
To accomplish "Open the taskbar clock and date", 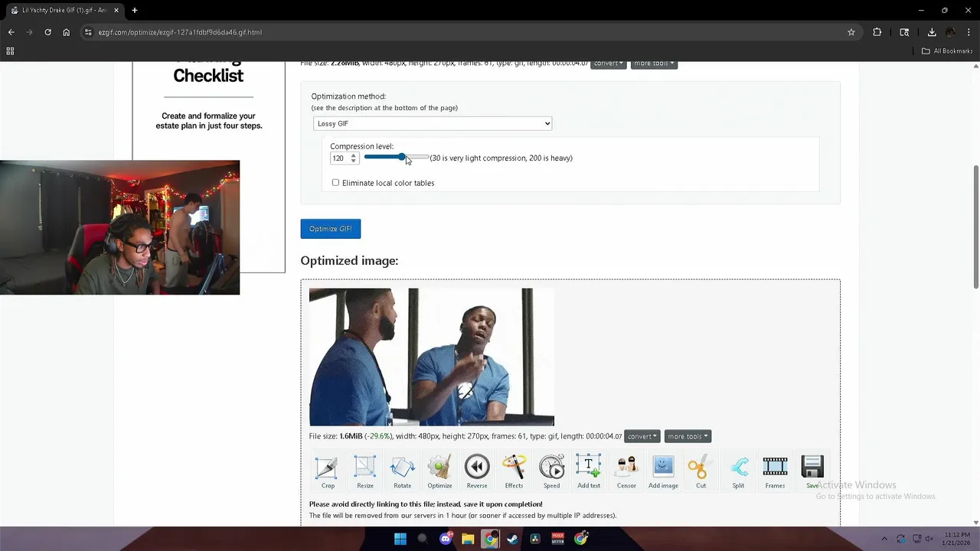I will click(x=957, y=539).
